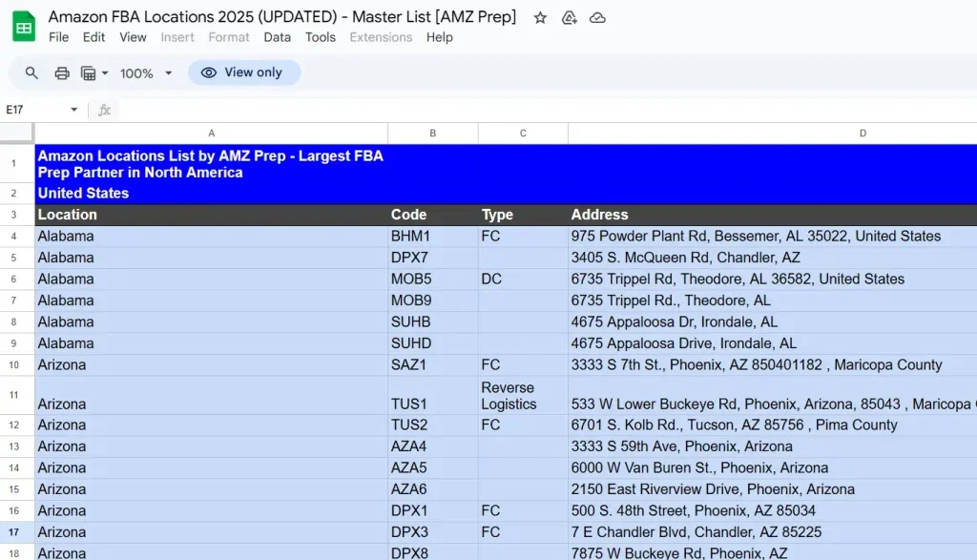
Task: Click the Location header cell
Action: coord(211,215)
